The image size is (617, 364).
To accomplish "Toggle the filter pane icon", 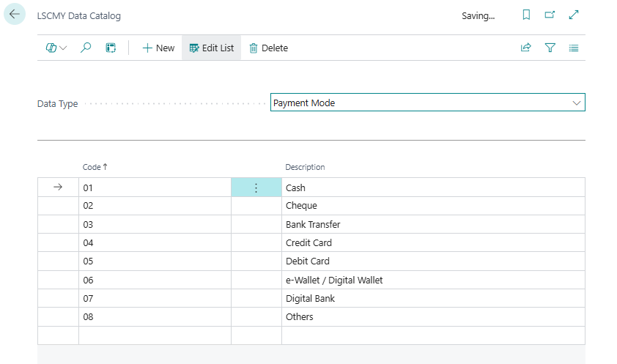I will (x=550, y=48).
